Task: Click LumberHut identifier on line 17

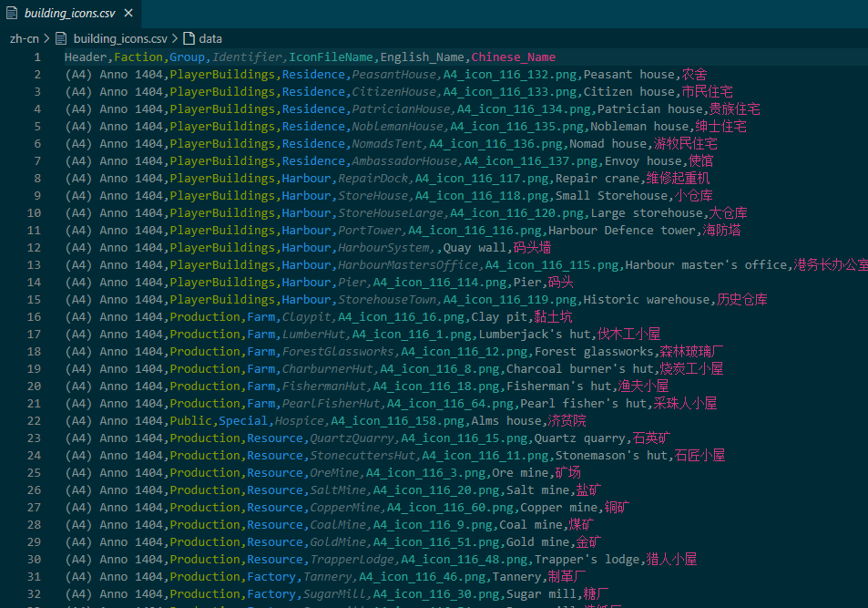Action: [313, 335]
